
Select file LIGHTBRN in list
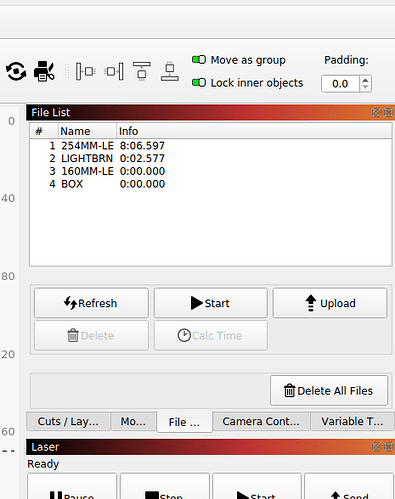click(210, 158)
